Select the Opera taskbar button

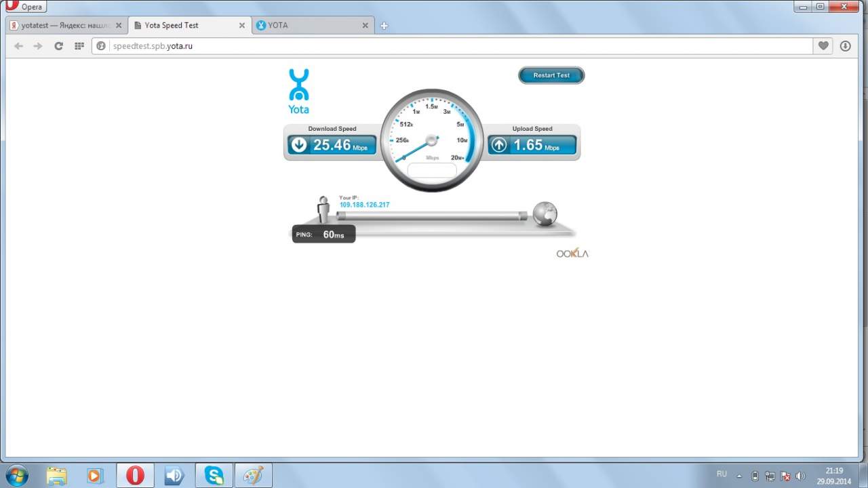pyautogui.click(x=136, y=476)
